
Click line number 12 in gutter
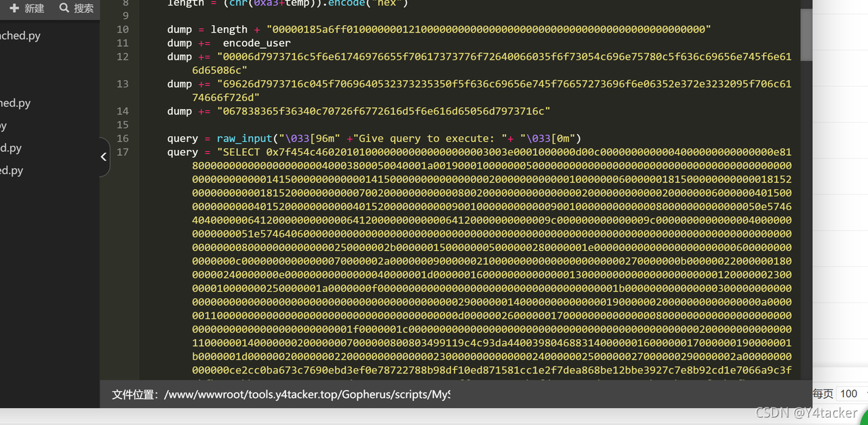pyautogui.click(x=122, y=56)
